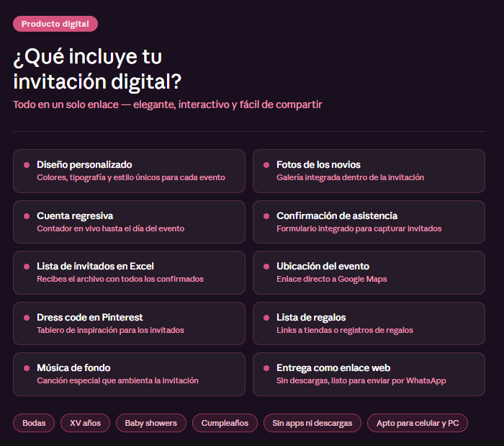This screenshot has width=504, height=446.
Task: Click the bullet dot next to Cuenta regresiva
Action: click(x=27, y=216)
